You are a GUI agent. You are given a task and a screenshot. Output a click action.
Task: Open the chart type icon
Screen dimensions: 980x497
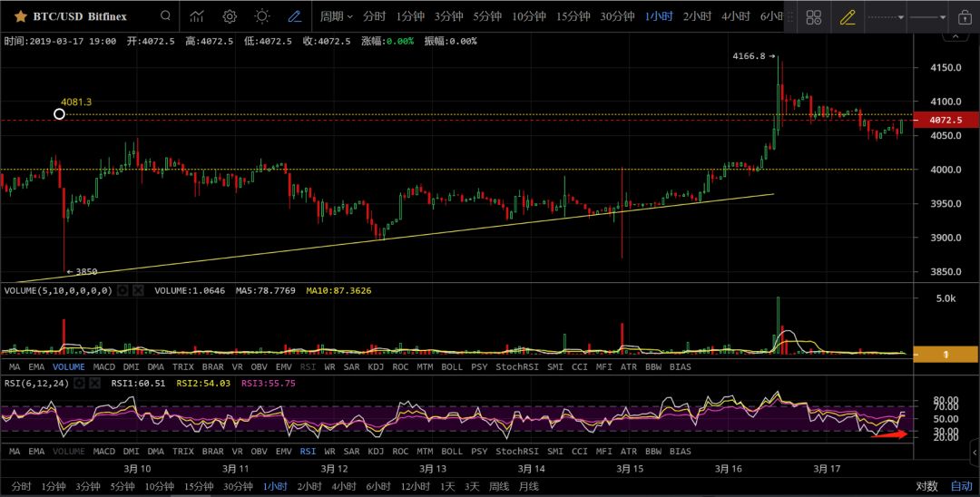click(197, 16)
